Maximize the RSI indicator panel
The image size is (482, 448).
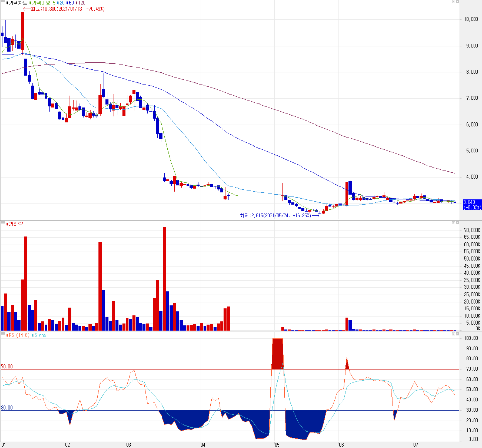453,334
